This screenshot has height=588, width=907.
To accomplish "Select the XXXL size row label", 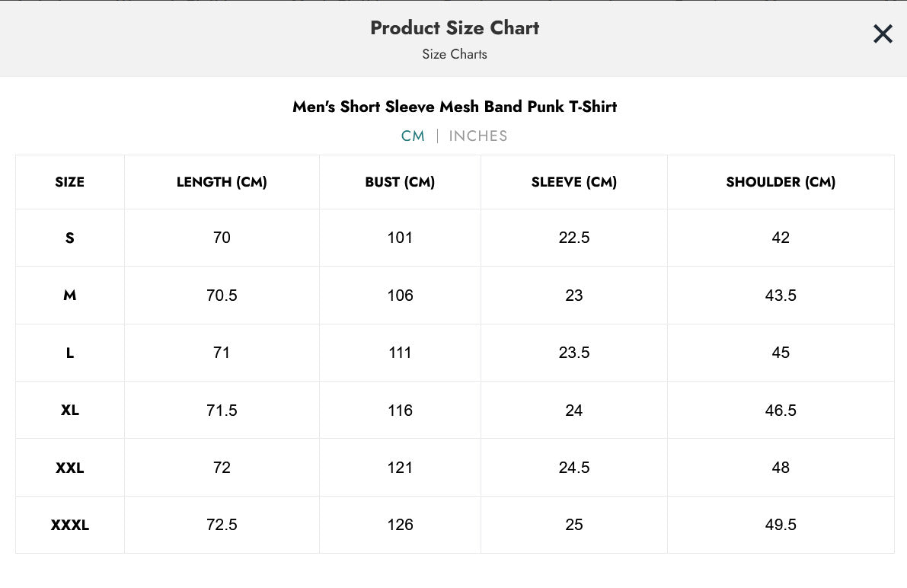I will click(69, 525).
